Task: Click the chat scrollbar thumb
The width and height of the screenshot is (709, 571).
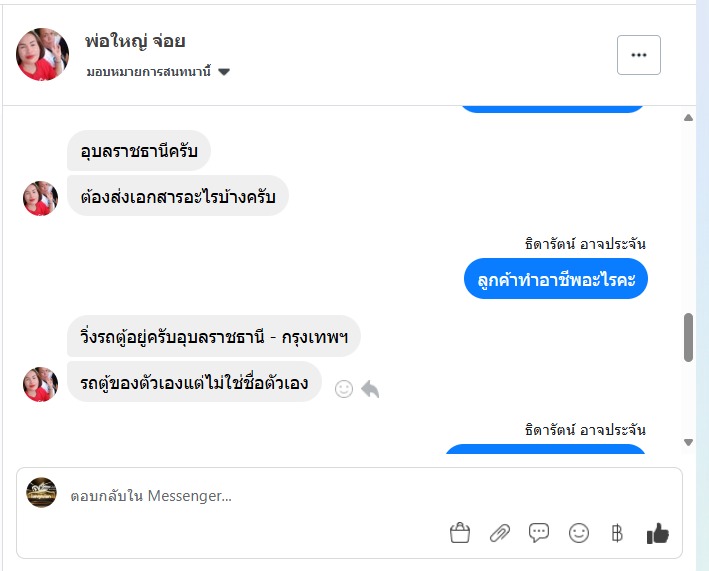Action: click(688, 337)
